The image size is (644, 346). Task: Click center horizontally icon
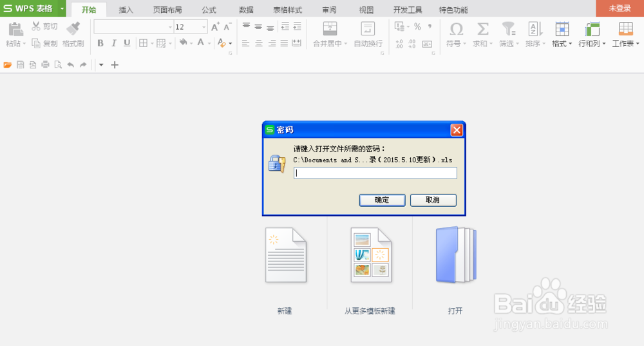259,43
